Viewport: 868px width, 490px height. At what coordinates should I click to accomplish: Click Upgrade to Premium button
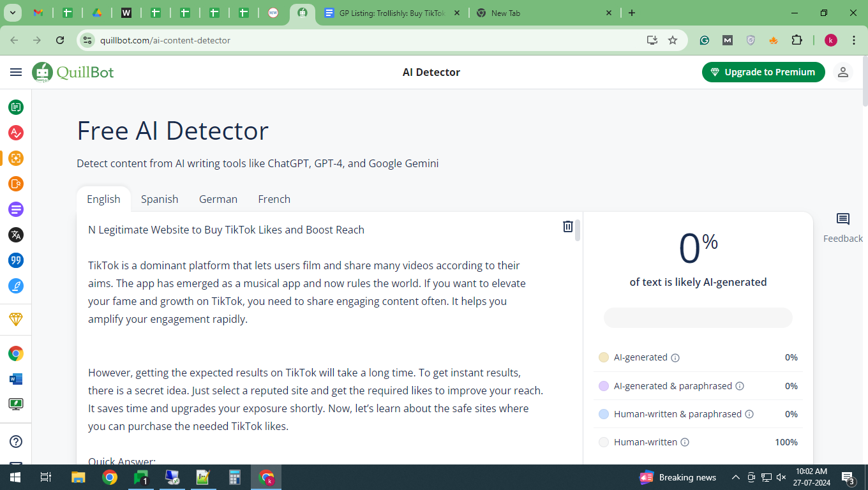coord(763,72)
